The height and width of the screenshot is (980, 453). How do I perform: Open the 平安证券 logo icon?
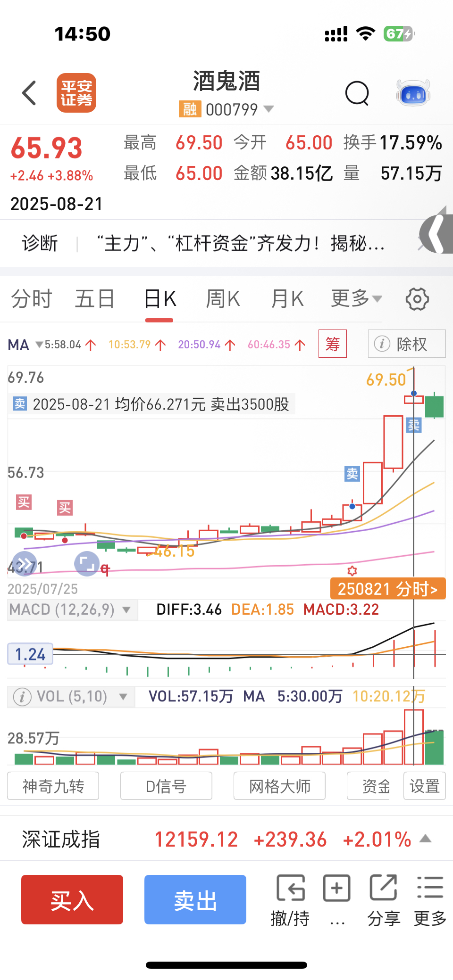tap(76, 93)
